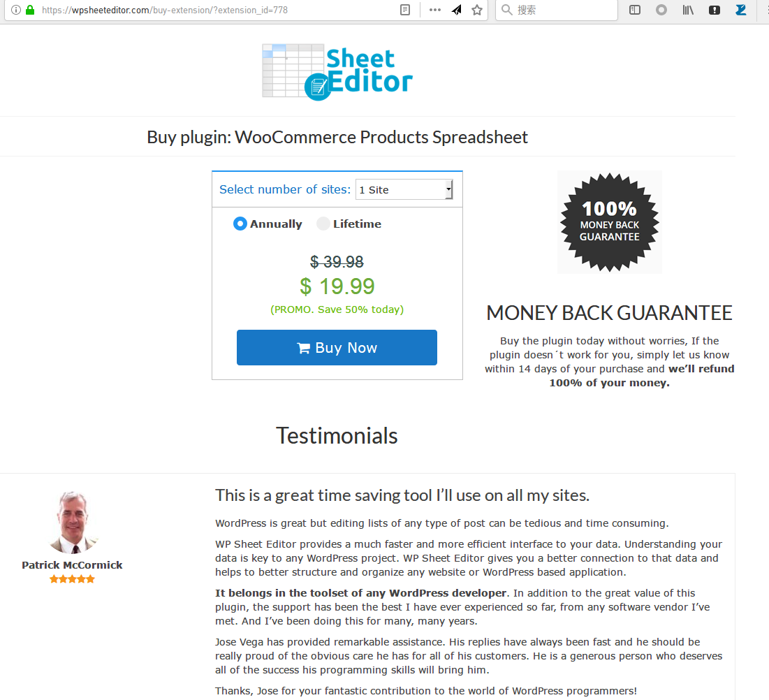
Task: Click Patrick McCormick's profile photo
Action: tap(73, 523)
